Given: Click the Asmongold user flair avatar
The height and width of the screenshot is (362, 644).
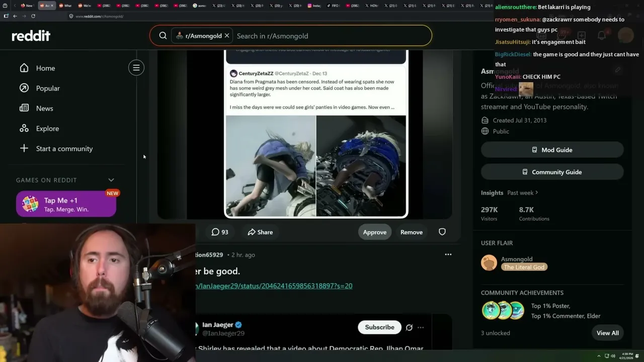Looking at the screenshot, I should 489,263.
